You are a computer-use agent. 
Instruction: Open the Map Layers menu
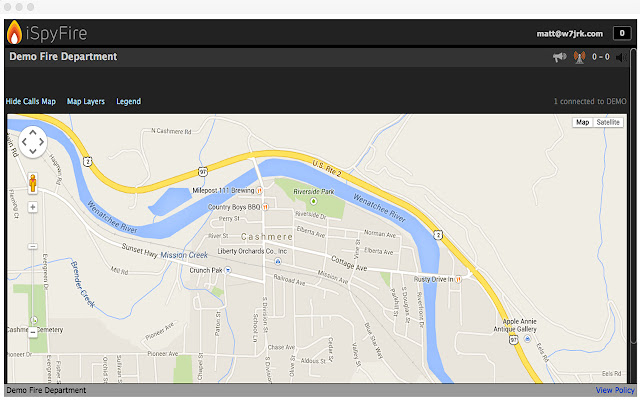pyautogui.click(x=86, y=101)
